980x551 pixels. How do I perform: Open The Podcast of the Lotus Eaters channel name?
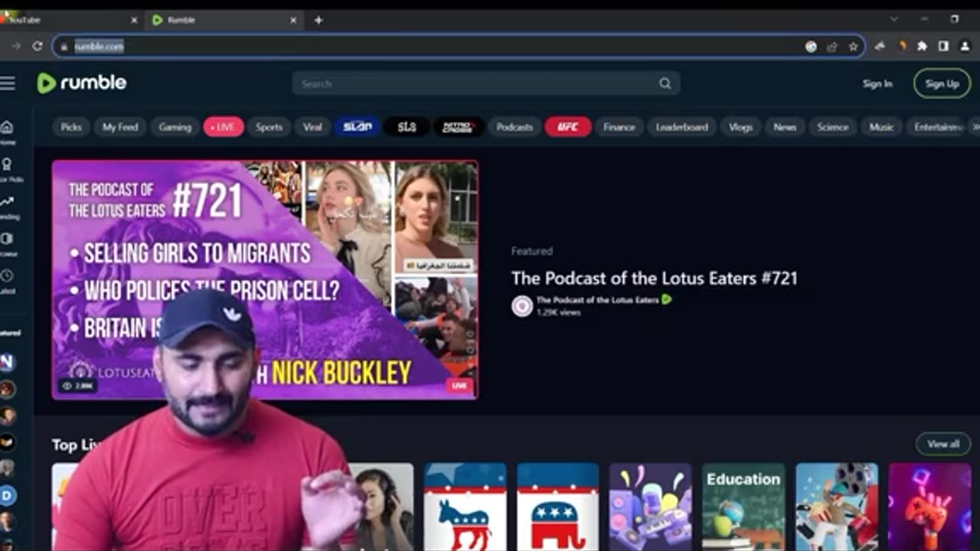pos(597,300)
